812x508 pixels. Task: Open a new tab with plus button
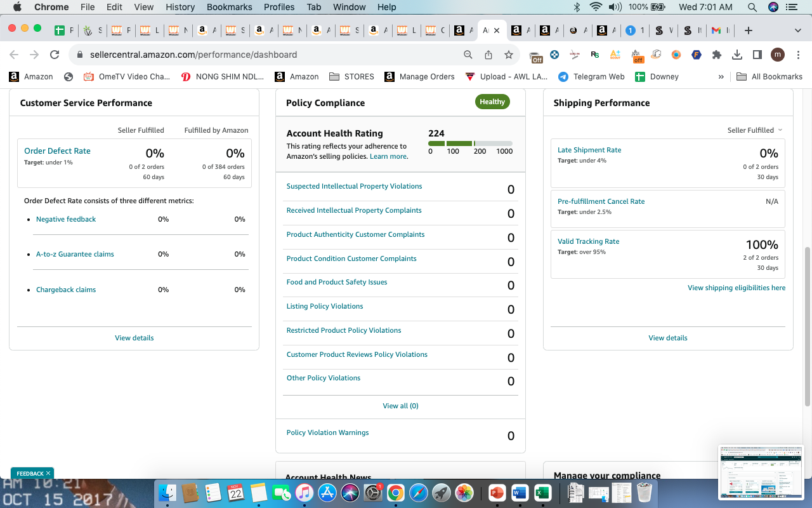pyautogui.click(x=749, y=30)
